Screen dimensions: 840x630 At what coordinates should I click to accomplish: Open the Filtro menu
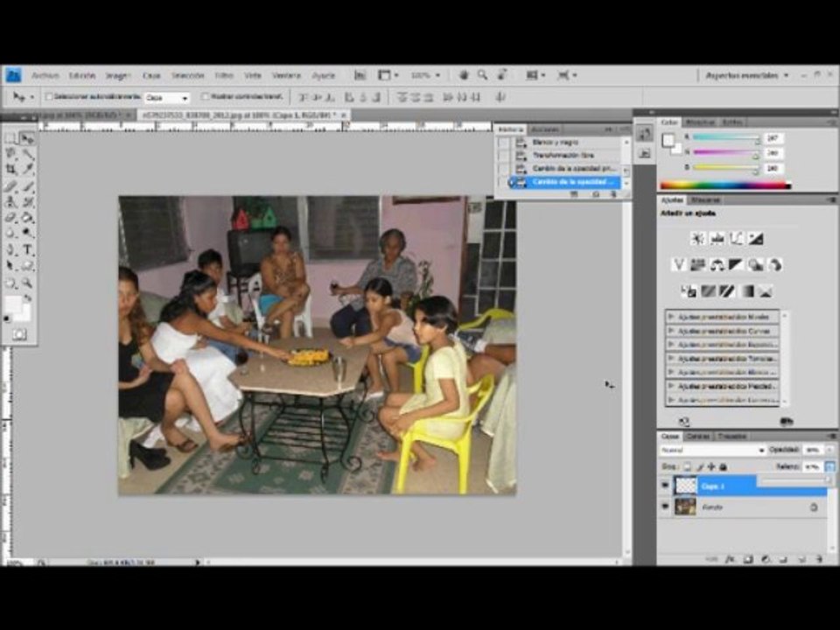224,75
